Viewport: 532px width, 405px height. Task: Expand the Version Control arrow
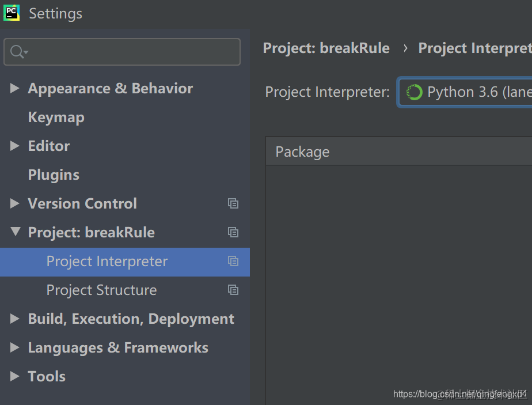15,203
